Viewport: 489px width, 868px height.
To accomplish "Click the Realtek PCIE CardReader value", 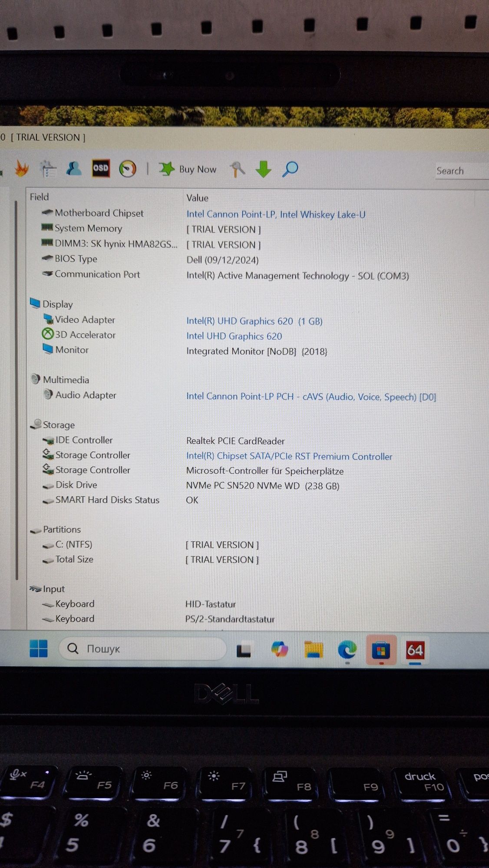I will pyautogui.click(x=235, y=441).
